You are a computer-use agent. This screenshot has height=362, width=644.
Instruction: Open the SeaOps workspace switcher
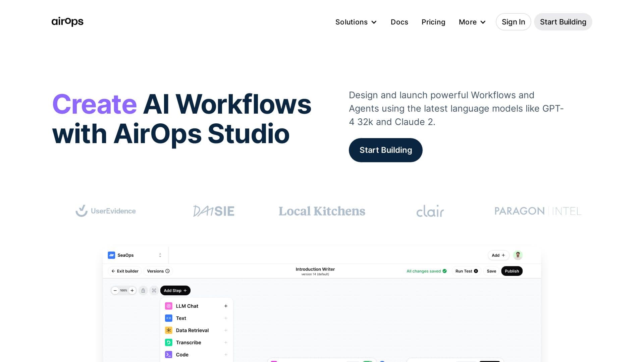pyautogui.click(x=160, y=255)
